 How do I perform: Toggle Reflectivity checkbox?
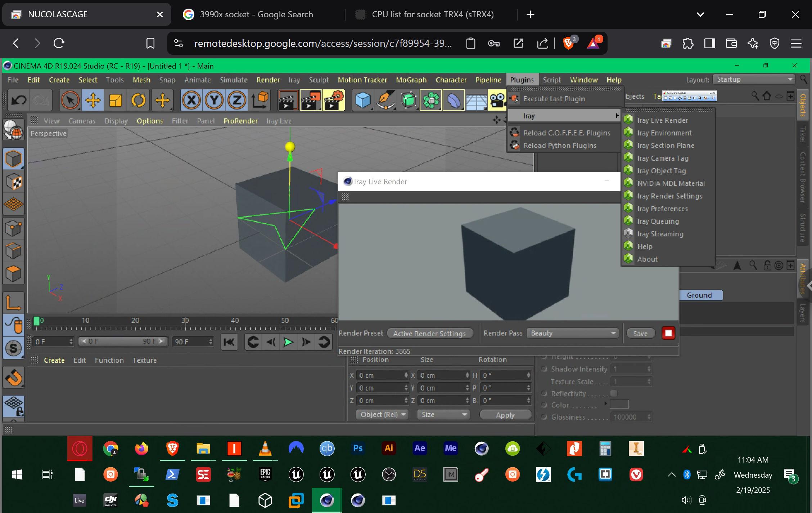click(614, 393)
